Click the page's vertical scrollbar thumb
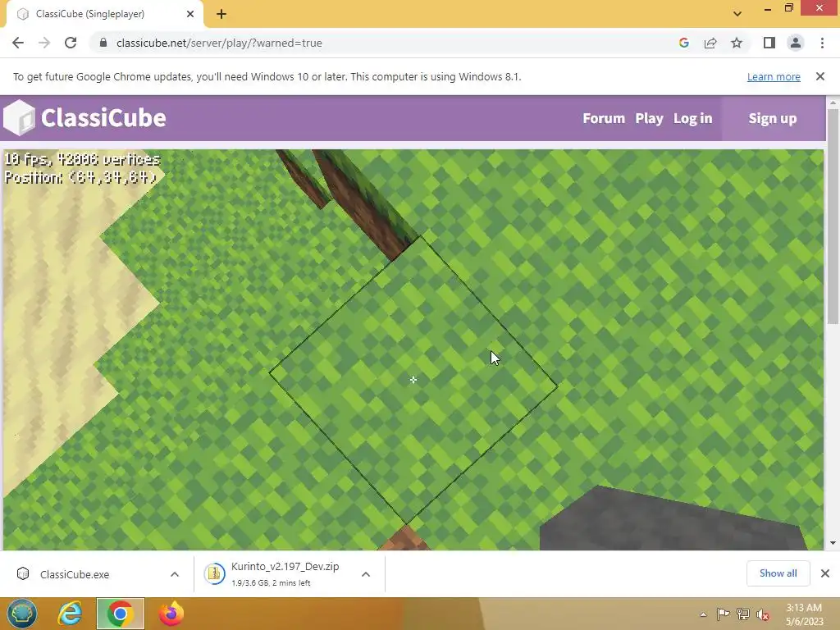The height and width of the screenshot is (630, 840). (833, 217)
